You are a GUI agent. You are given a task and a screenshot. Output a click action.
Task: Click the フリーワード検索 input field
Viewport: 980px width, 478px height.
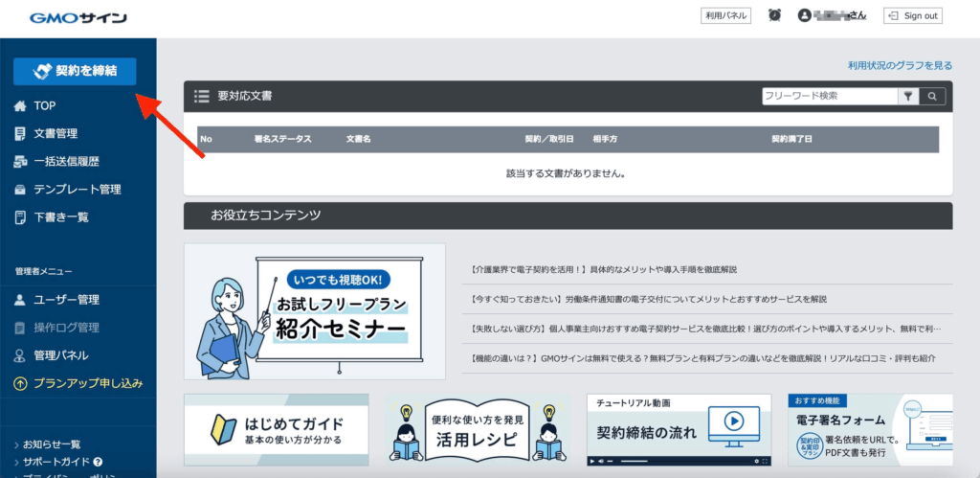click(x=830, y=97)
